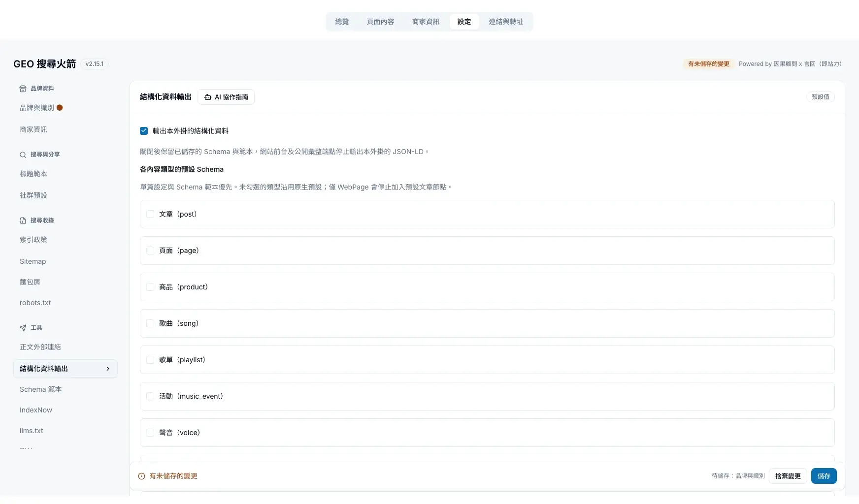Tick the 活動 (music_event) checkbox
This screenshot has height=504, width=859.
[x=150, y=396]
